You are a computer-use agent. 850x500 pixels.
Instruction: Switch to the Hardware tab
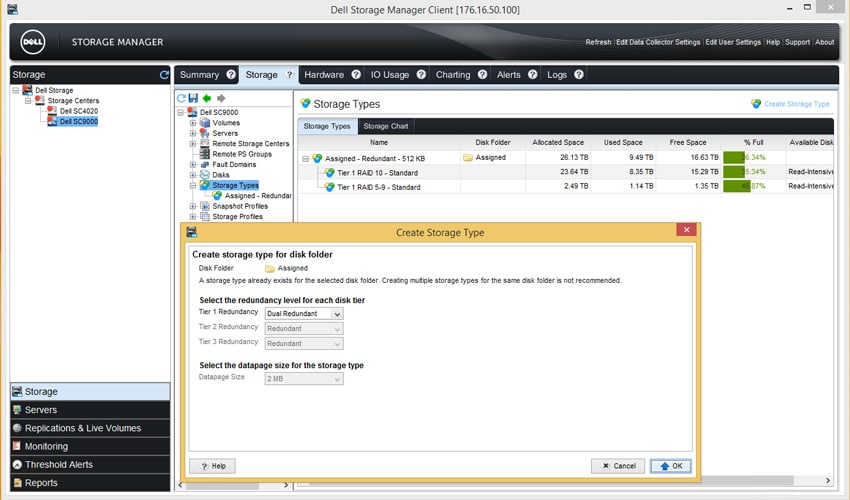pos(324,75)
